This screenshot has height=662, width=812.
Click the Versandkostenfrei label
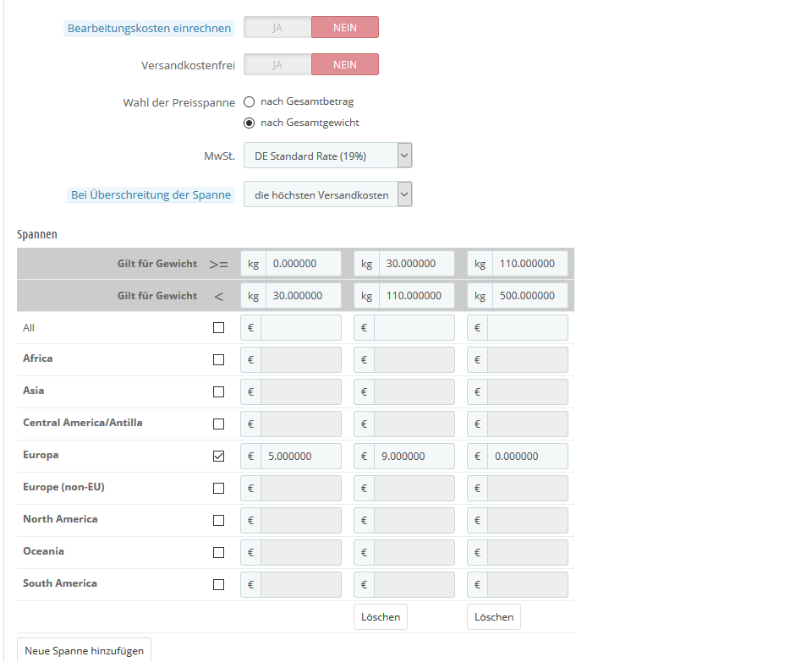pyautogui.click(x=188, y=66)
